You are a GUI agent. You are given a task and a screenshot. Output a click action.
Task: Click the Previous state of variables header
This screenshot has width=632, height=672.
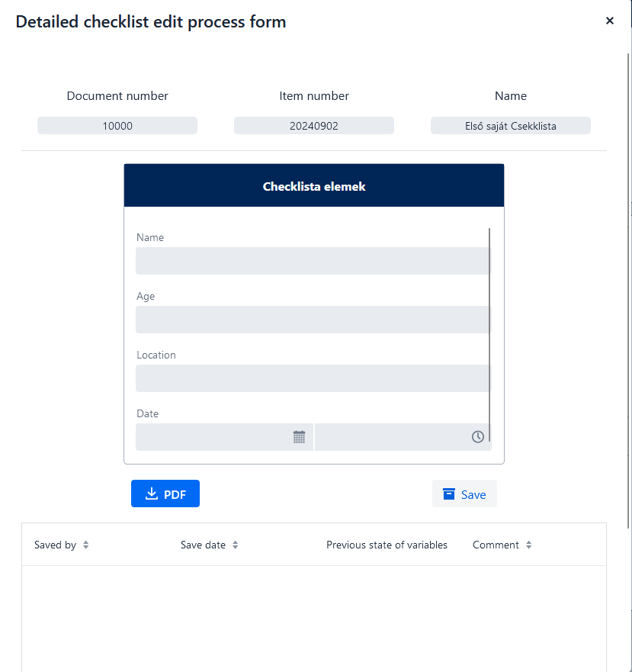(387, 545)
